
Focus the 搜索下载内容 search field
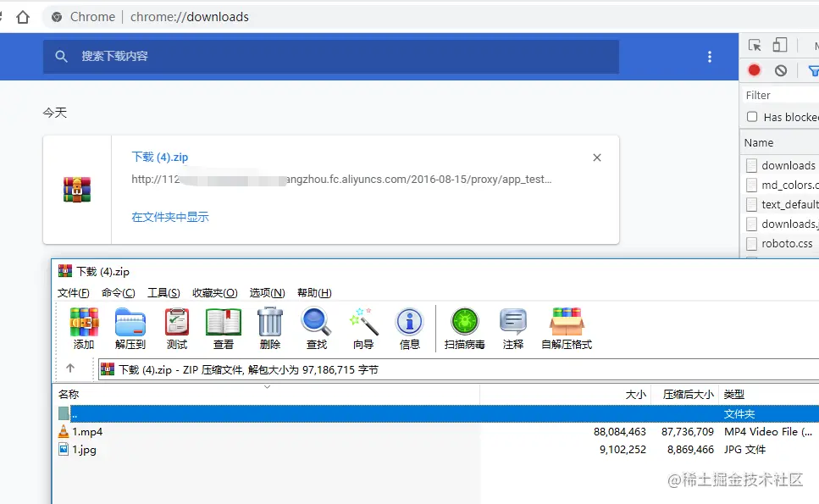[x=331, y=57]
